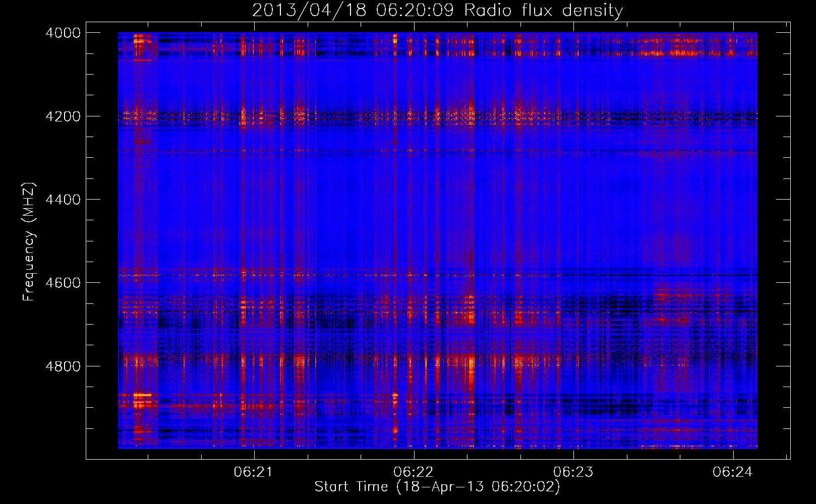The height and width of the screenshot is (504, 816).
Task: Click the plot title '2013/04/18 06:20:09 Radio flux density'
Action: coord(437,10)
